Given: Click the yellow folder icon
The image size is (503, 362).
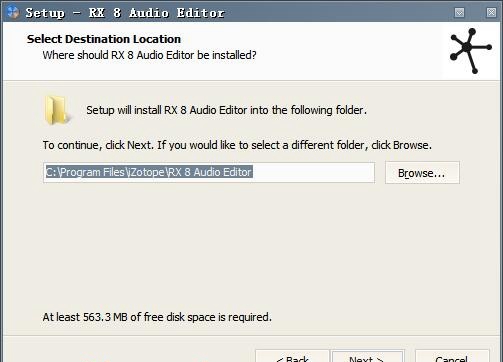Looking at the screenshot, I should coord(57,110).
